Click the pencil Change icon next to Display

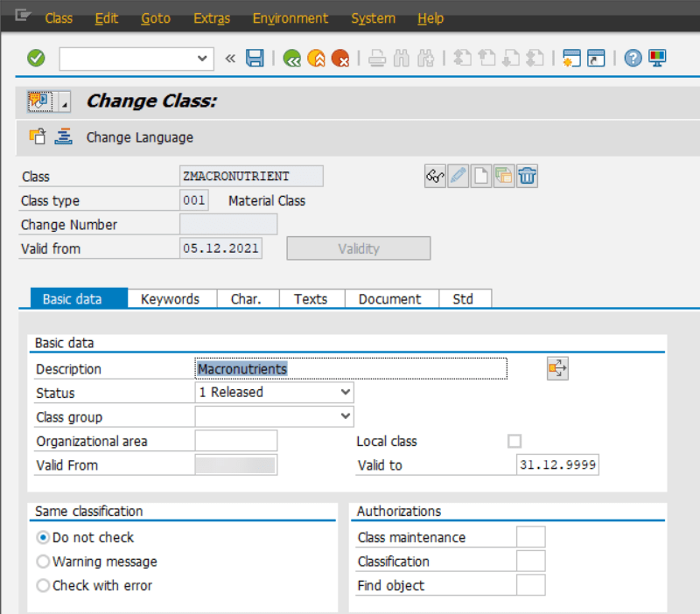458,176
